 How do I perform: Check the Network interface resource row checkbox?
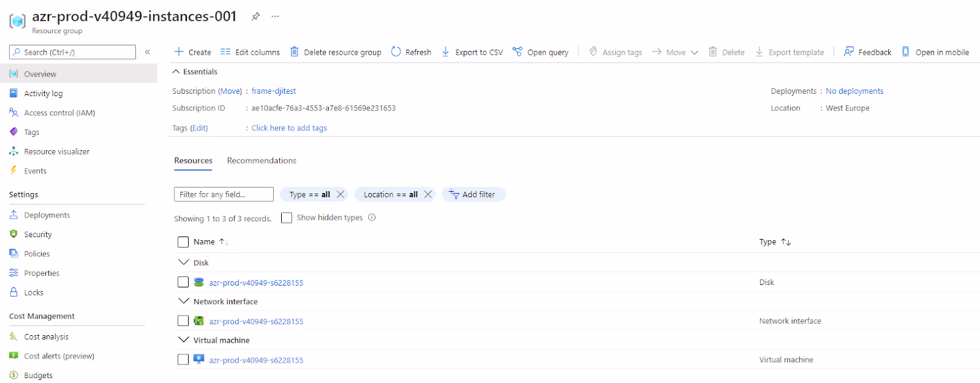pos(183,320)
